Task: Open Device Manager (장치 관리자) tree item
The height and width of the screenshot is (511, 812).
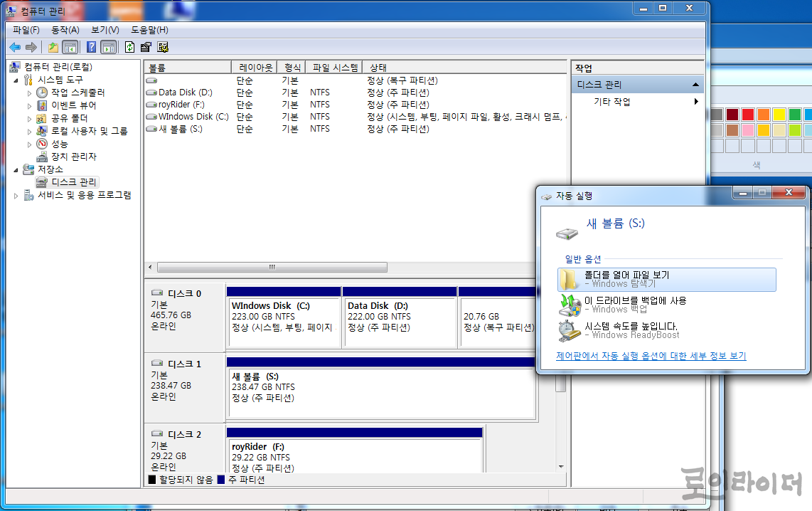Action: tap(73, 157)
